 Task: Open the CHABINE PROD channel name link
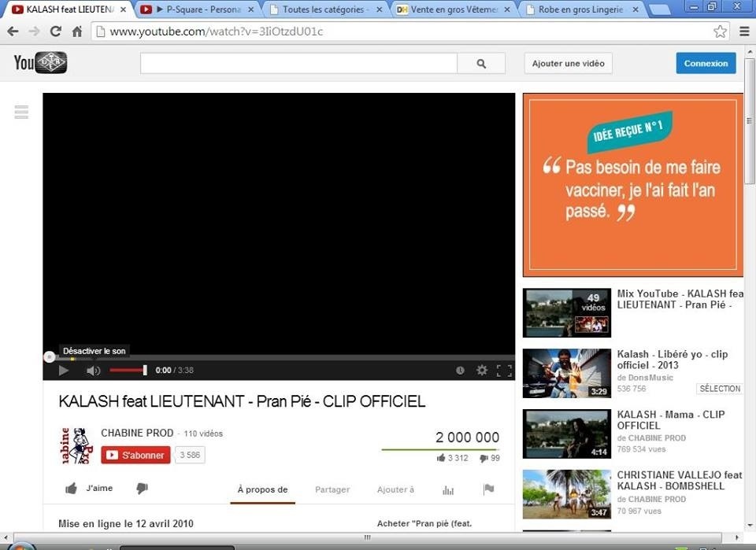[x=137, y=433]
